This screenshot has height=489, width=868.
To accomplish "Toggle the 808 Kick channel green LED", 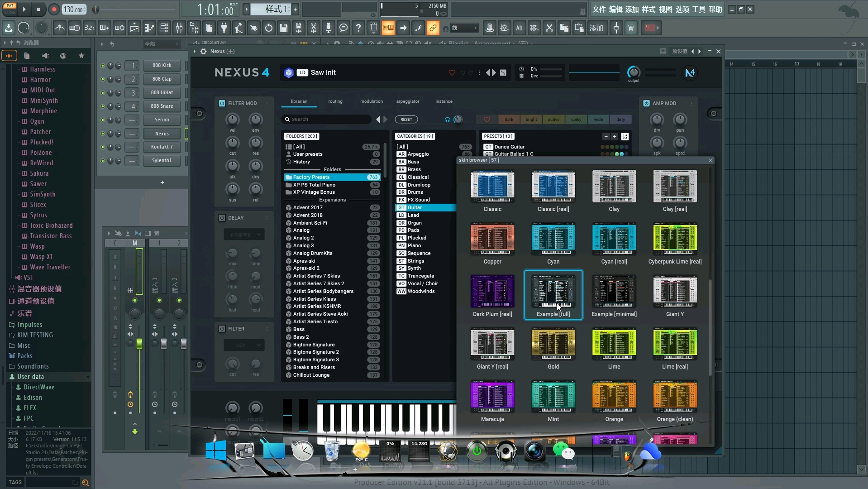I will pyautogui.click(x=103, y=66).
